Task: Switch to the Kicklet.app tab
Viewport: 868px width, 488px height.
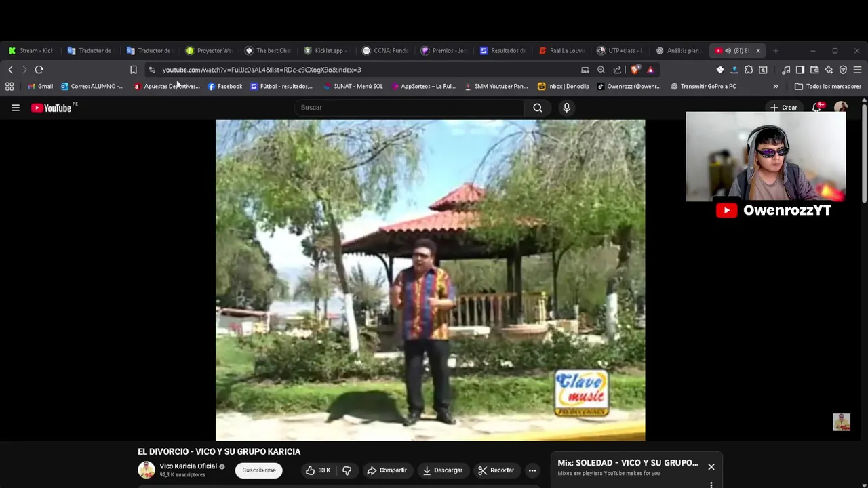Action: pos(327,51)
